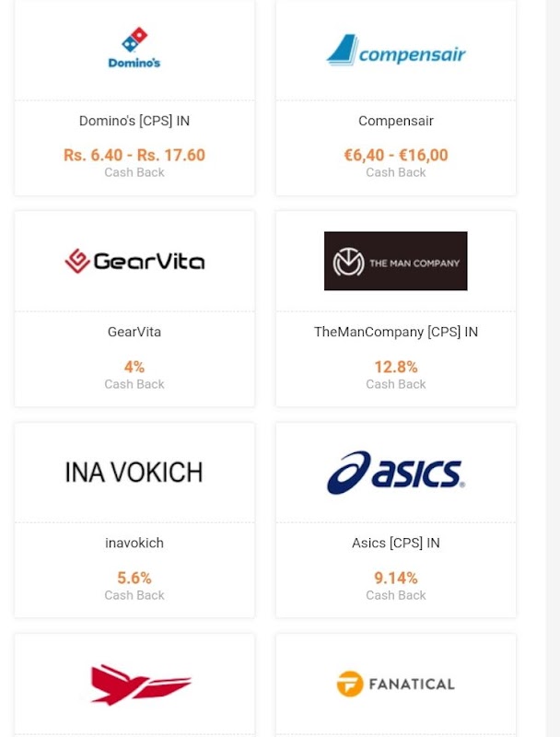This screenshot has height=737, width=560.
Task: Click the 12.8% cashback rate
Action: 396,367
